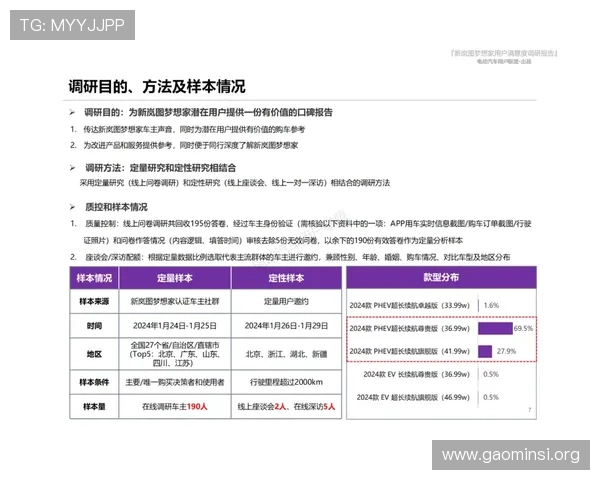This screenshot has height=480, width=600.
Task: Click the 1.6% value in the chart
Action: [x=491, y=305]
